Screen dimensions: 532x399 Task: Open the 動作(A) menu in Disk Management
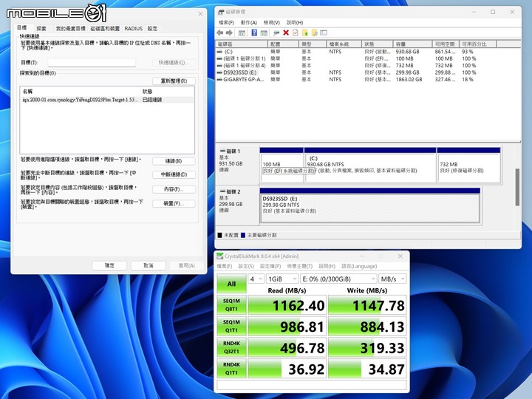point(249,23)
